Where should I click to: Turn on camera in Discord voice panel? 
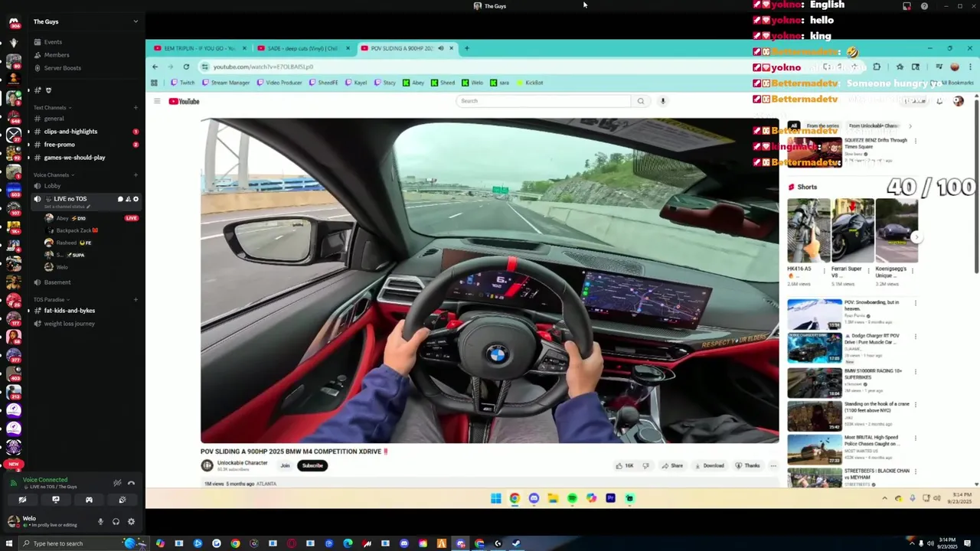point(22,500)
